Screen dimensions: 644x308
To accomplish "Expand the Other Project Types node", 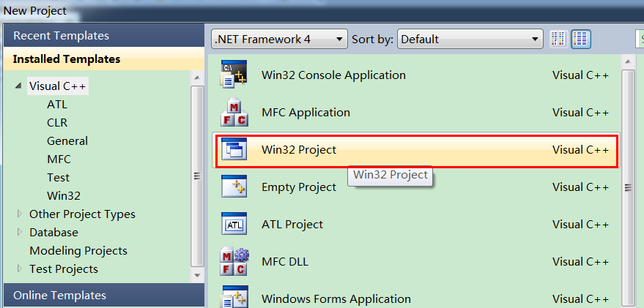I will 19,214.
